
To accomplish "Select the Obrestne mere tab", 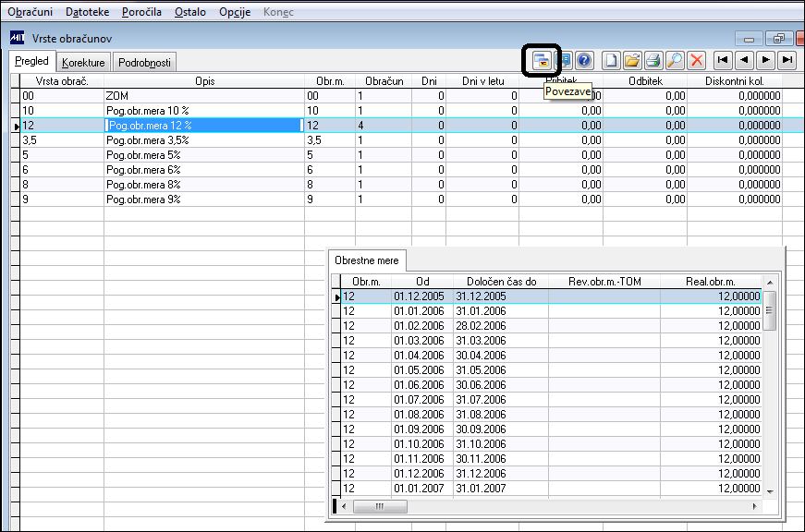I will click(367, 260).
